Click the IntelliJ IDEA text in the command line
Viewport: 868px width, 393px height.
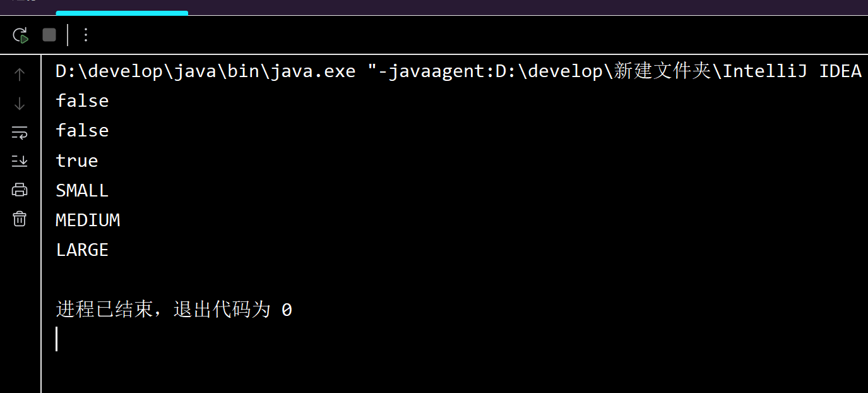[792, 71]
